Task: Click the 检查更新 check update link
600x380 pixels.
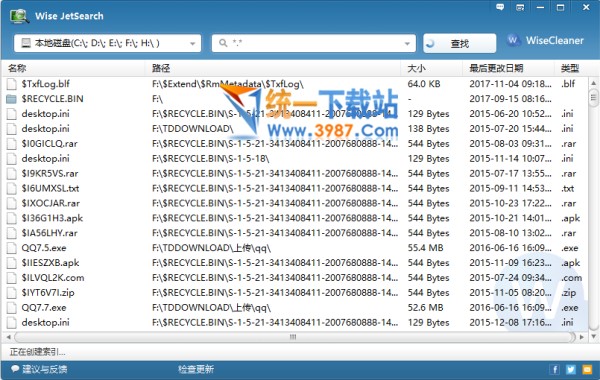Action: point(196,369)
